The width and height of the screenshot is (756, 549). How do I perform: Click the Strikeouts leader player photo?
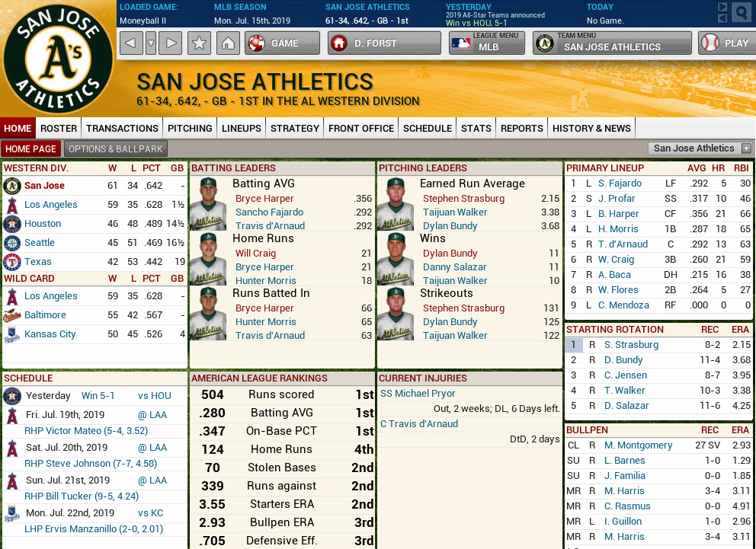396,314
